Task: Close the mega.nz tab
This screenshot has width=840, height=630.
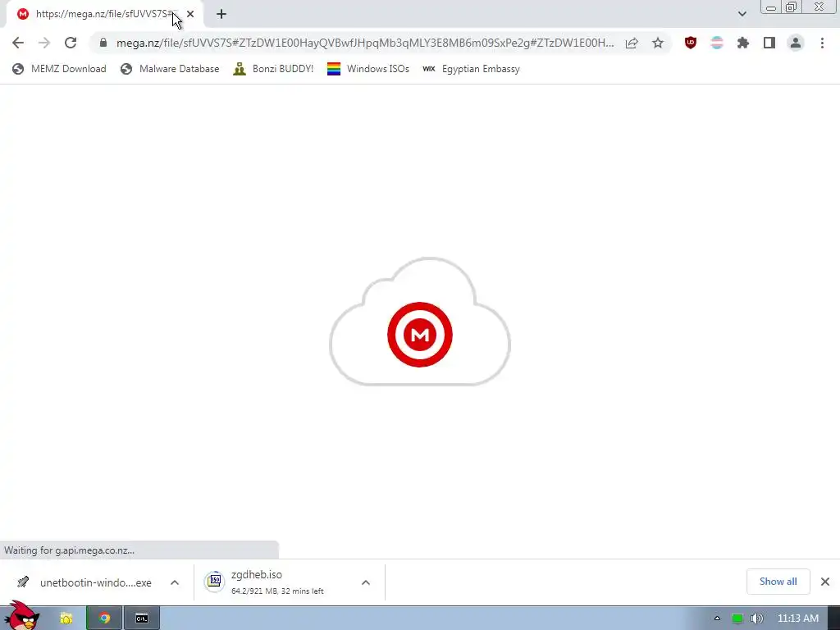Action: (190, 14)
